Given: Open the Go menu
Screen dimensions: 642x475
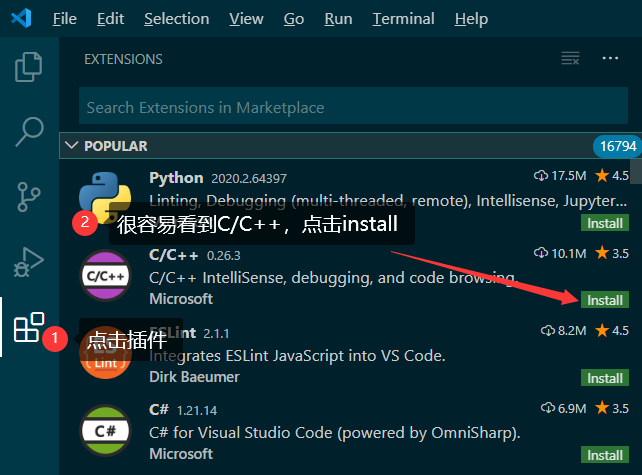Looking at the screenshot, I should coord(294,19).
